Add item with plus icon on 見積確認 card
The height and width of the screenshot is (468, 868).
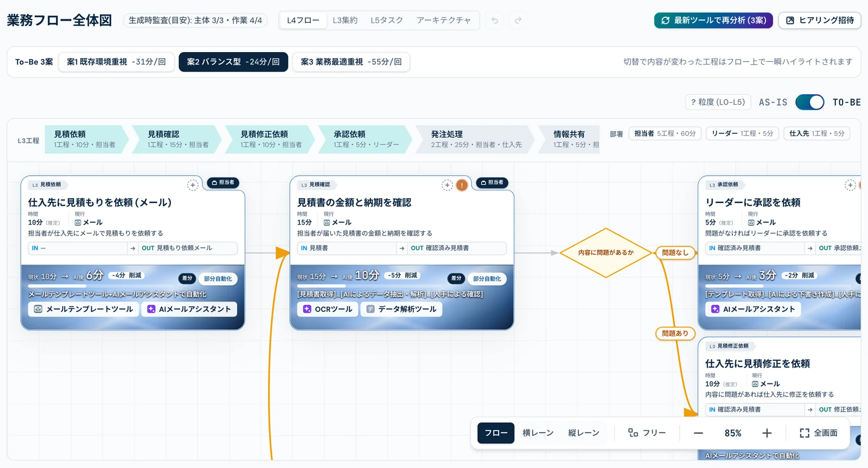[447, 185]
